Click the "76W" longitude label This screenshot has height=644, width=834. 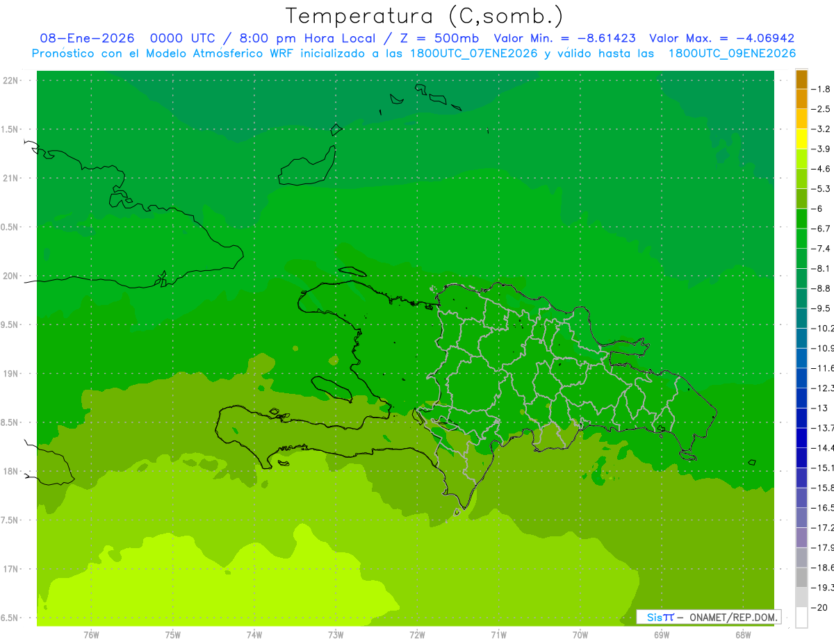(x=91, y=635)
